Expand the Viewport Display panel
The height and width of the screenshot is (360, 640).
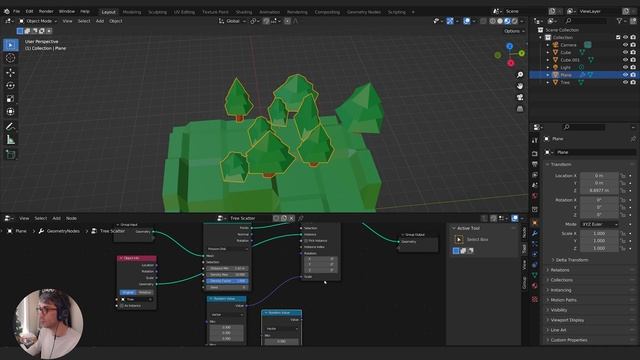click(x=567, y=320)
